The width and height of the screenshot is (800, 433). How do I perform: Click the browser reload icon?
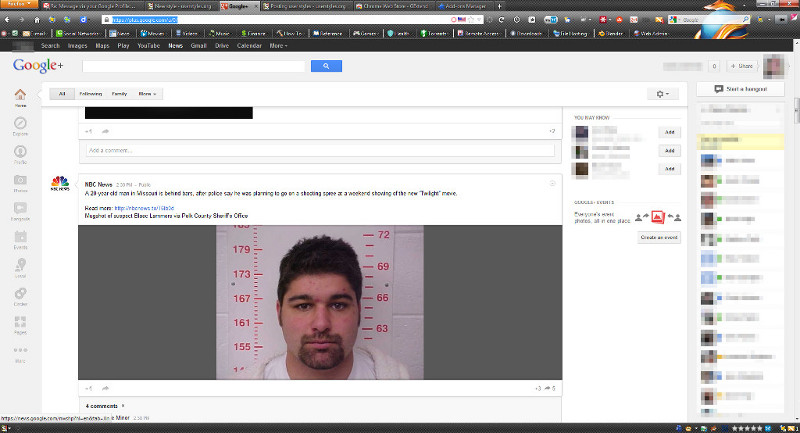(501, 19)
